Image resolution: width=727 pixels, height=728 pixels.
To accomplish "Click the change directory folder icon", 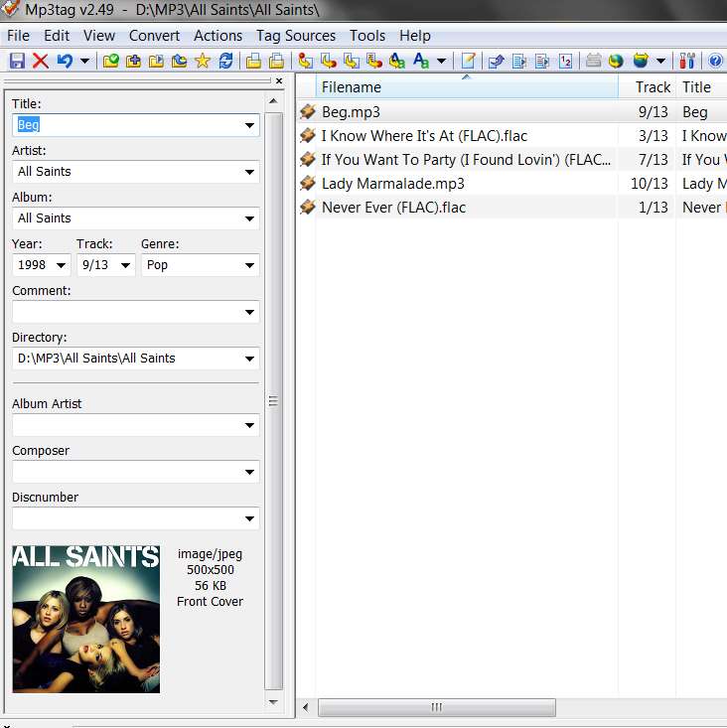I will pos(111,61).
